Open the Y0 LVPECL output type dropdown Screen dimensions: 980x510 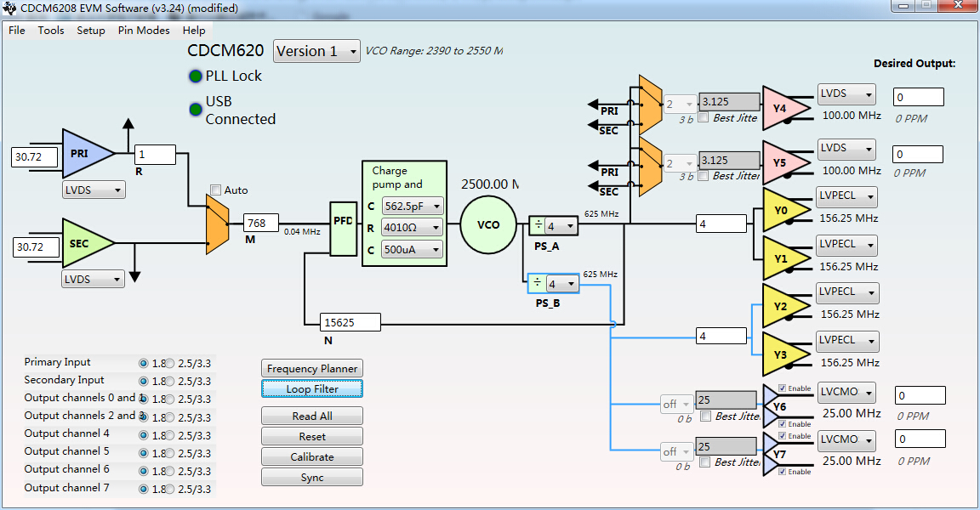point(847,196)
